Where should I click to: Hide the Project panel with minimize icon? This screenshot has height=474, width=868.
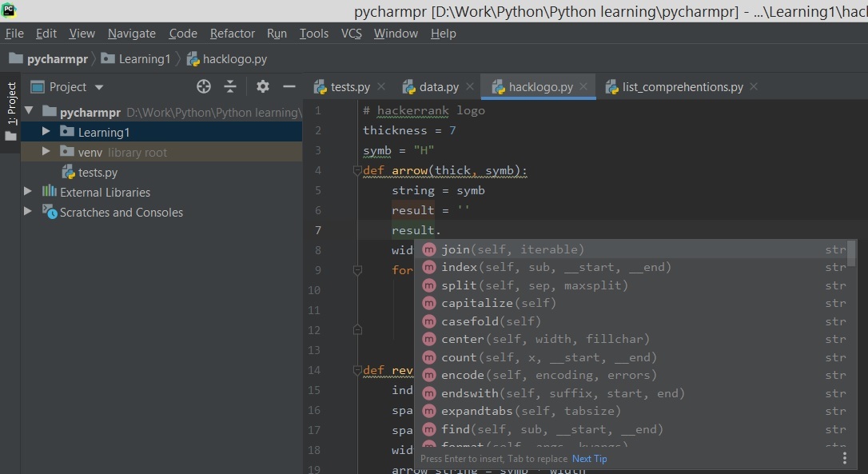click(289, 87)
